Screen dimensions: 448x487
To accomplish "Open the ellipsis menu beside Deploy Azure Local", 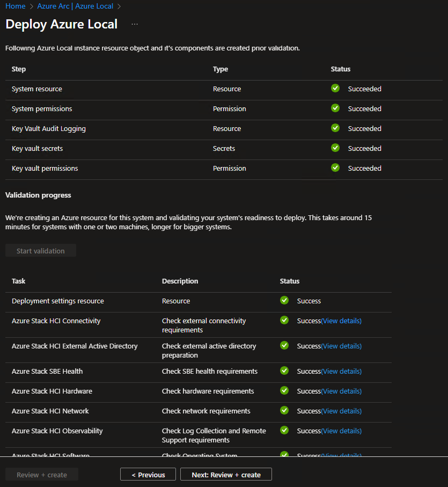I will pos(134,24).
